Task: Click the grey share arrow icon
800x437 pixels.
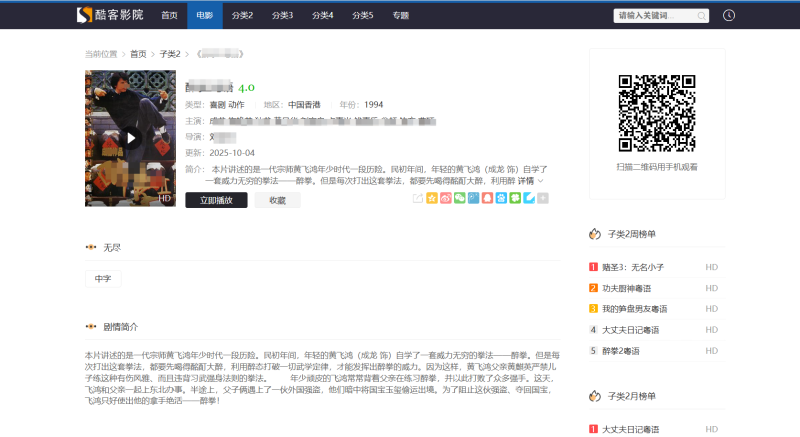Action: pos(418,198)
